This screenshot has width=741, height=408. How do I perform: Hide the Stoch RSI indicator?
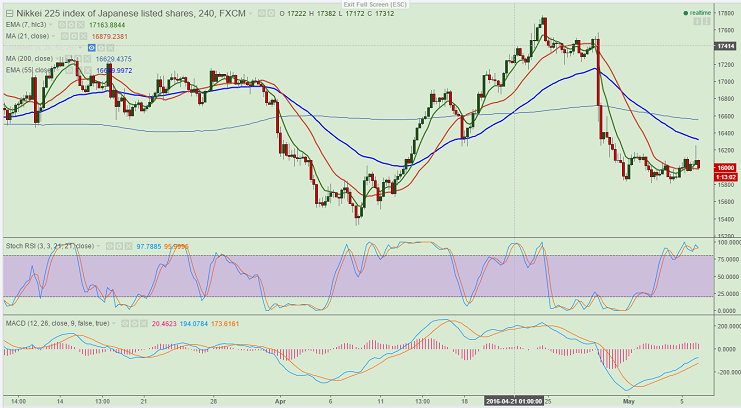pyautogui.click(x=110, y=246)
